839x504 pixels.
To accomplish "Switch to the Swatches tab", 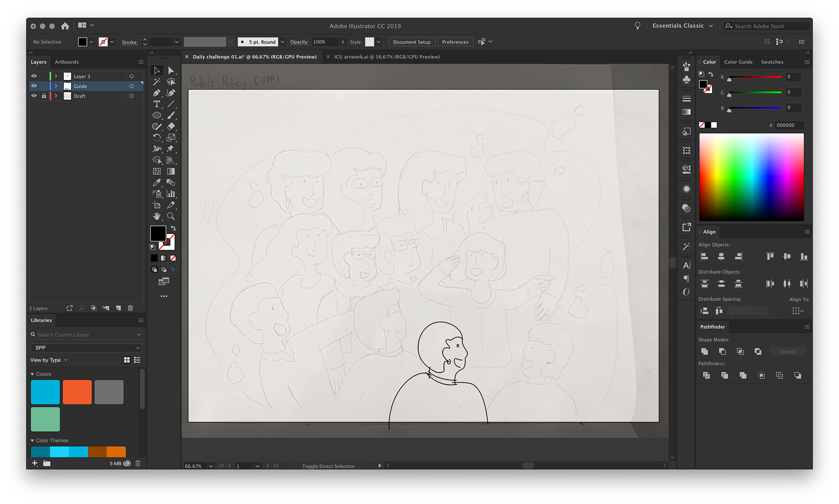I will tap(772, 62).
